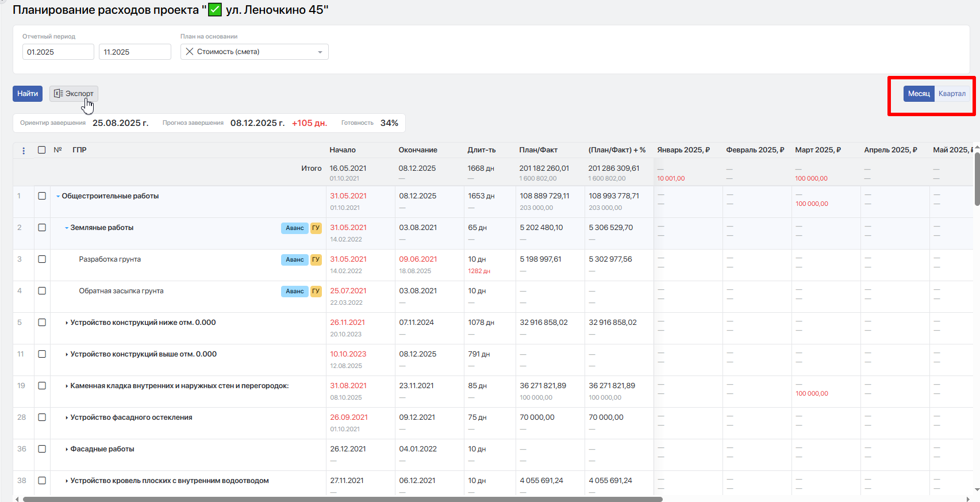Toggle the select-all checkbox in table header
The width and height of the screenshot is (980, 502).
tap(42, 150)
